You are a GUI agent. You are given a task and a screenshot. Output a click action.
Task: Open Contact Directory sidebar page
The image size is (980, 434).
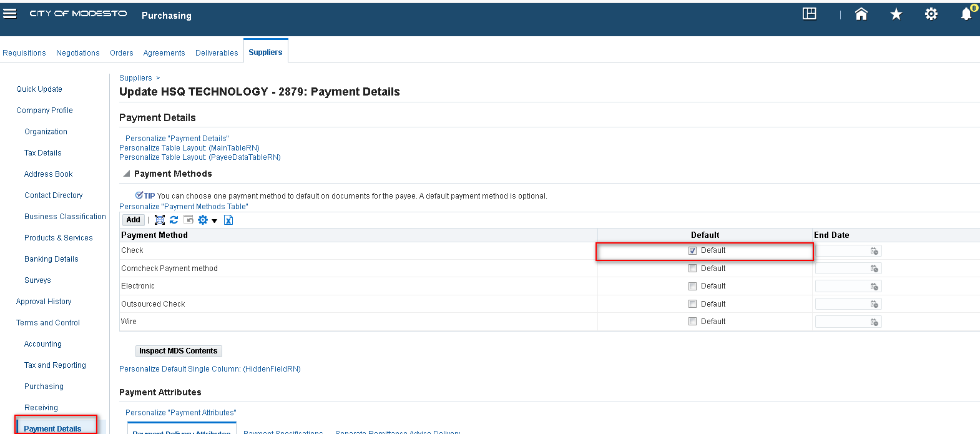coord(53,195)
